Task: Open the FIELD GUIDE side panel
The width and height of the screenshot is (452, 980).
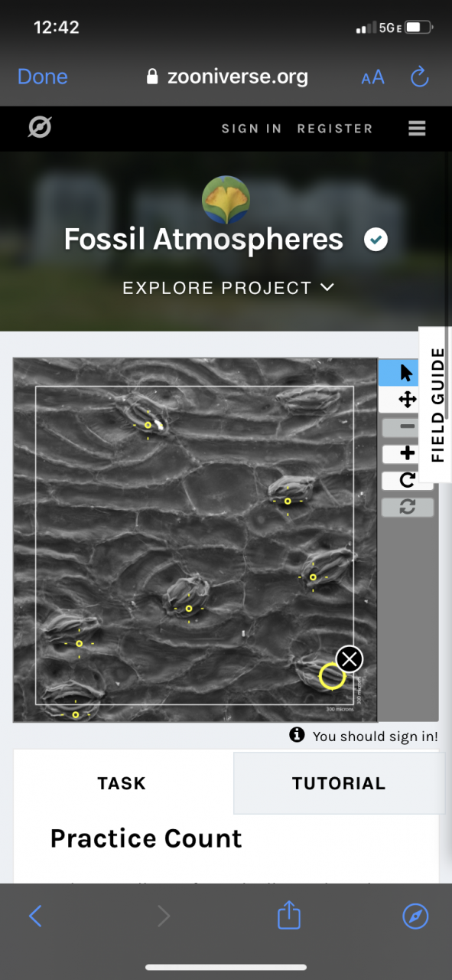Action: tap(437, 405)
